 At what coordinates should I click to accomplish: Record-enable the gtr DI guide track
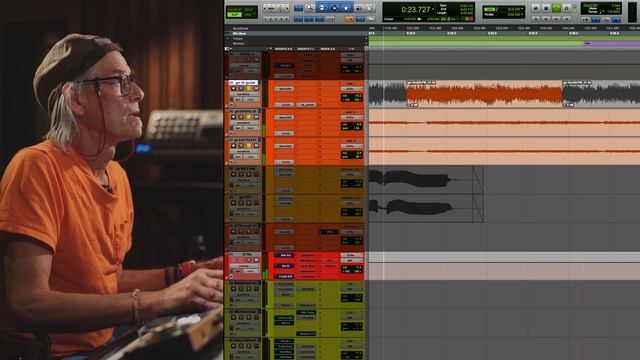[233, 89]
